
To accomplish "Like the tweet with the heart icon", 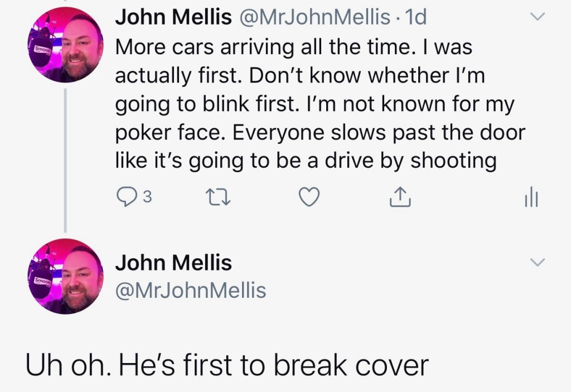I will click(x=309, y=197).
